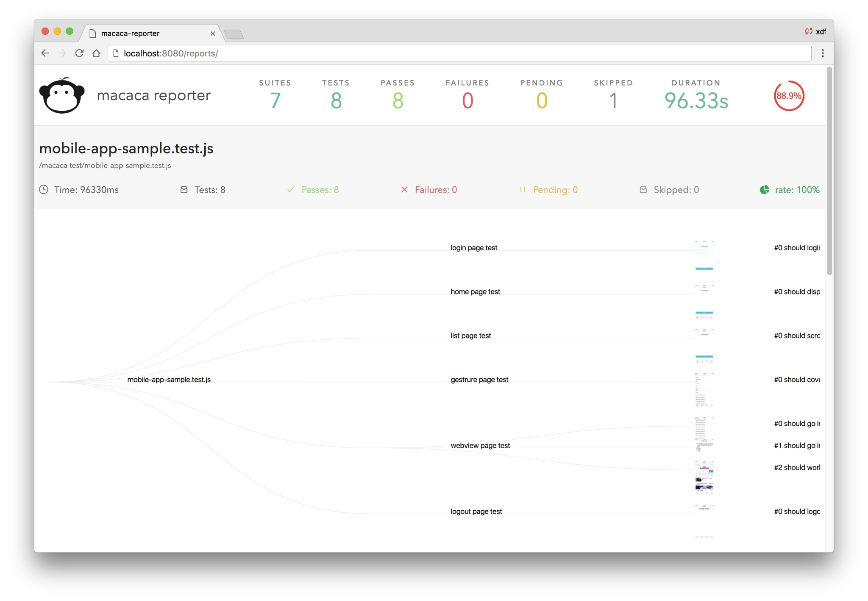The height and width of the screenshot is (601, 868).
Task: Click the red X Failures icon
Action: point(404,190)
